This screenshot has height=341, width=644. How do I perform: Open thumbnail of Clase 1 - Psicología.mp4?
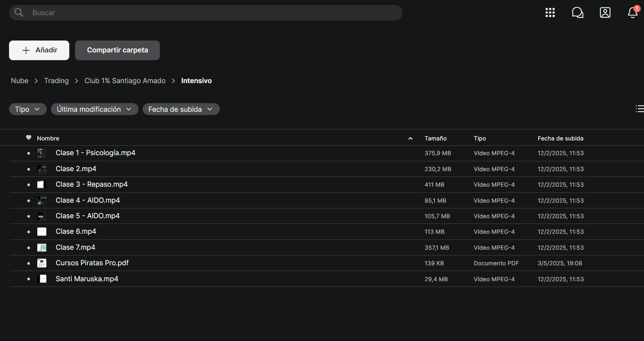(42, 153)
